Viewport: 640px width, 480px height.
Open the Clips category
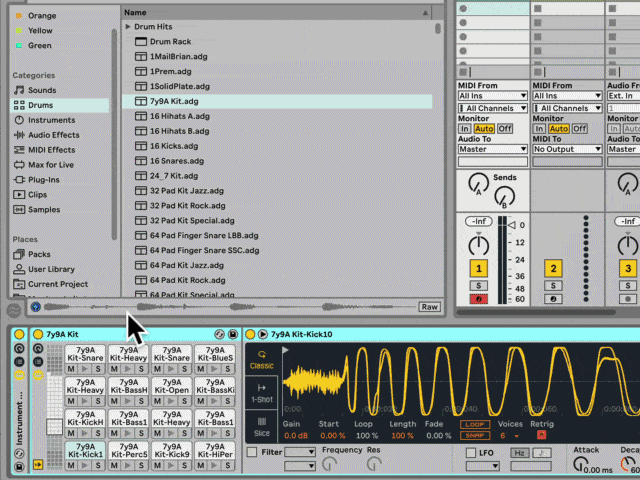pyautogui.click(x=37, y=195)
